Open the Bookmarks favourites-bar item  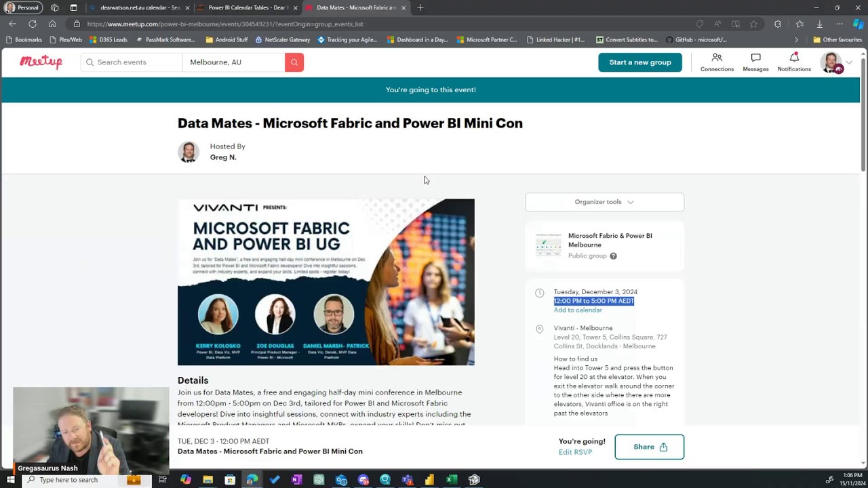(x=23, y=39)
